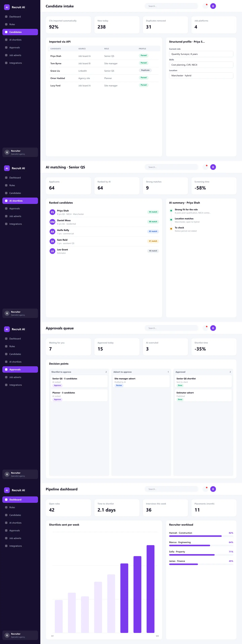Click Done on the Senior QS shortlist card
The height and width of the screenshot is (644, 242).
tap(180, 385)
